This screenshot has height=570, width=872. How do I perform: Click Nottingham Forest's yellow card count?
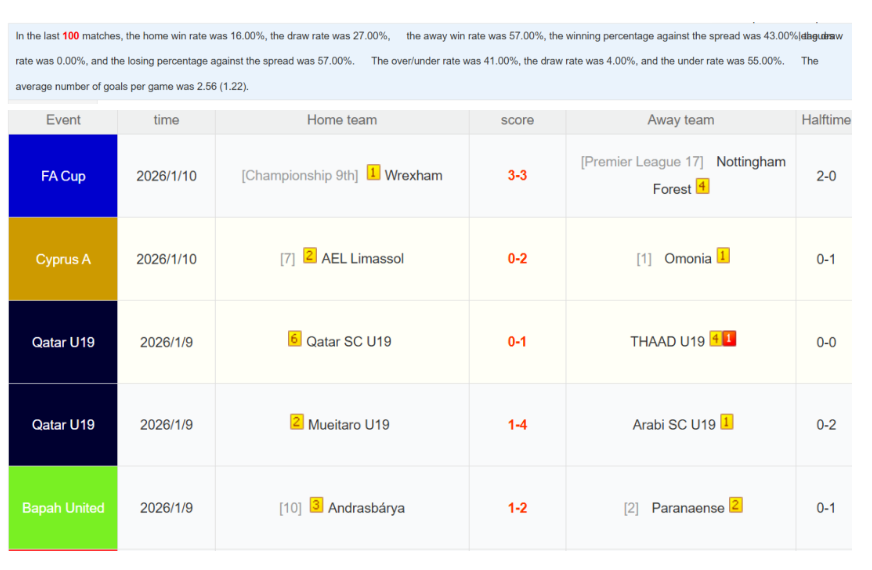pos(702,186)
